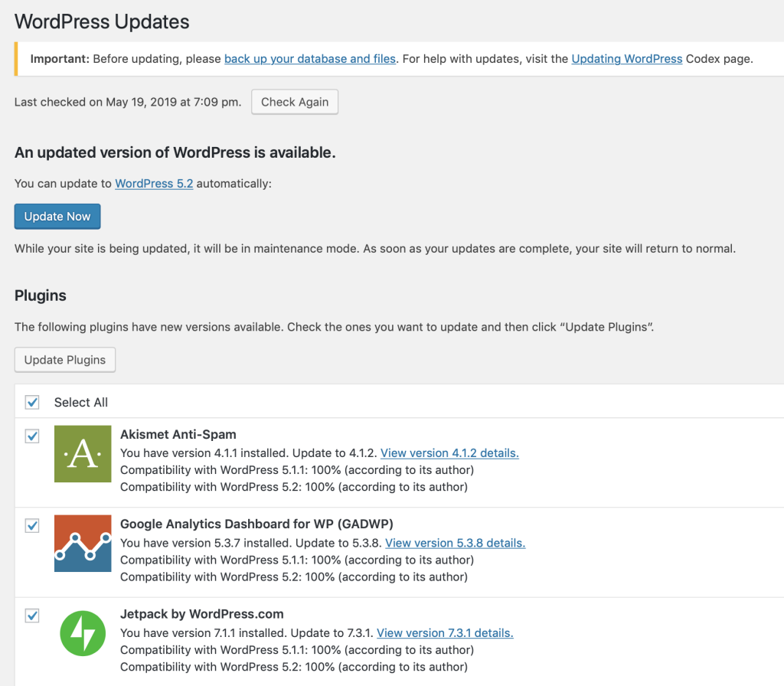View version 7.3.1 details for Jetpack
The image size is (784, 686).
click(445, 633)
